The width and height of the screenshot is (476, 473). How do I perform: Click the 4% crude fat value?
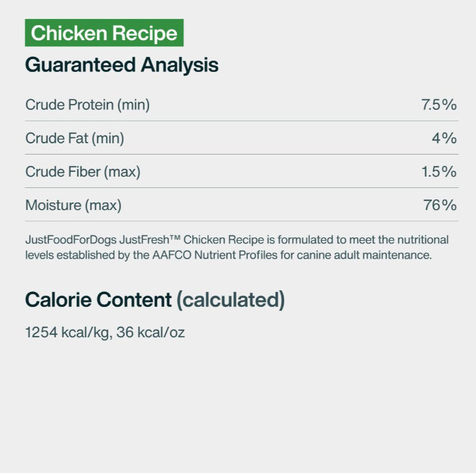tap(444, 138)
